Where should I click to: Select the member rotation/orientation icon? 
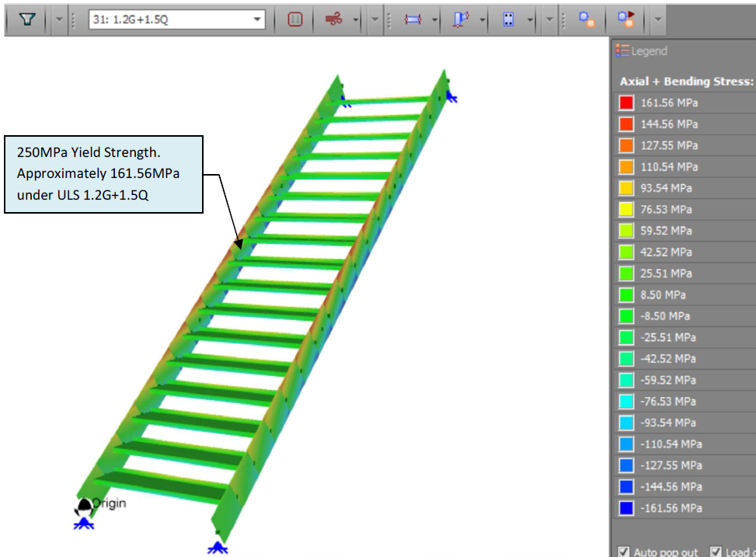click(x=459, y=19)
